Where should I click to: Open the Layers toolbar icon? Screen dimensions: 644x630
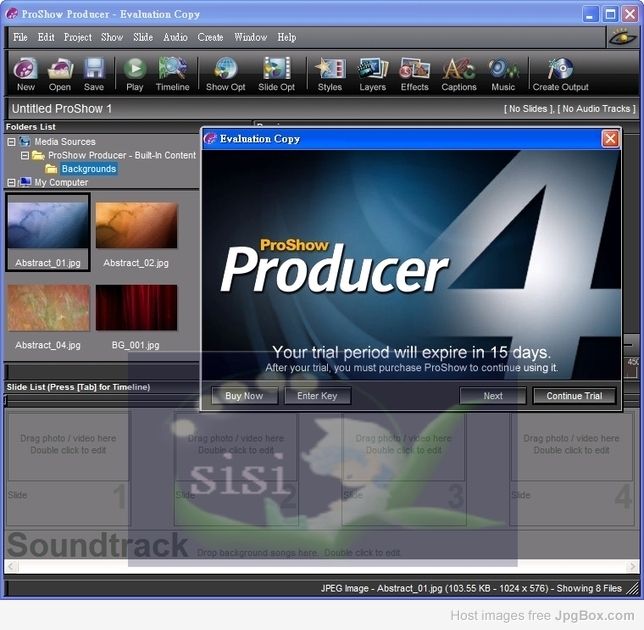(x=372, y=72)
